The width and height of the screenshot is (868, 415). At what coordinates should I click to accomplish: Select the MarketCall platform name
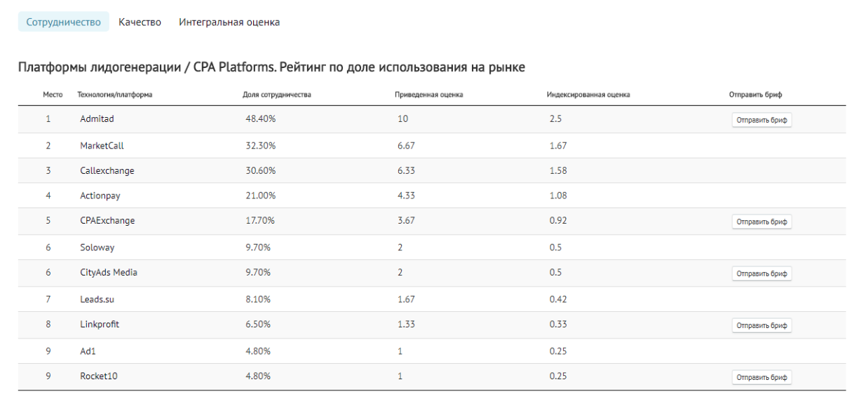[102, 146]
